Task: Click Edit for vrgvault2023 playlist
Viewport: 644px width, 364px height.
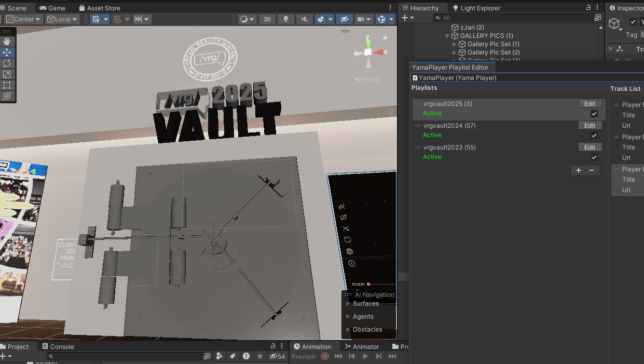Action: (x=590, y=147)
